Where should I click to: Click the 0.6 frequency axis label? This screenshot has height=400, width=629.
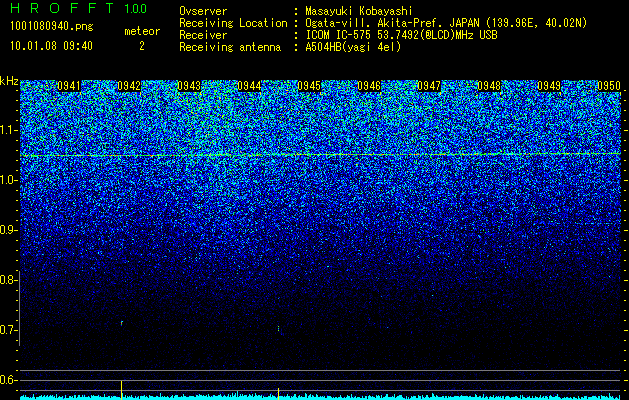coord(8,380)
